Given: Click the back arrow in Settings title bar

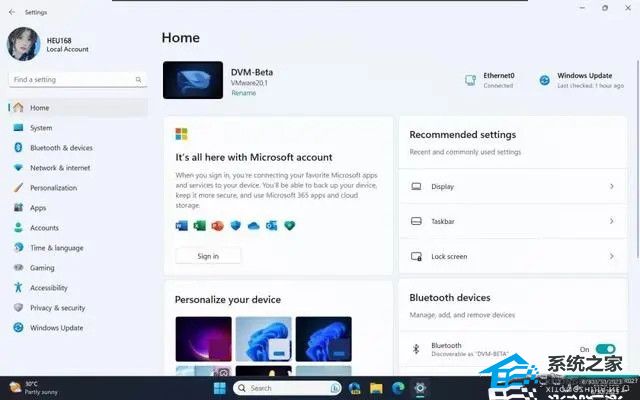Looking at the screenshot, I should [12, 12].
